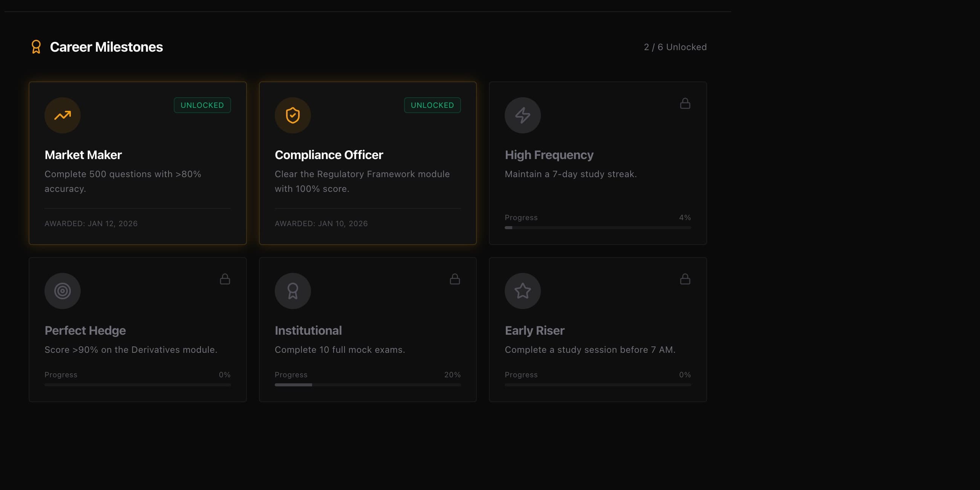
Task: Click the lock icon on Early Riser
Action: pos(685,279)
